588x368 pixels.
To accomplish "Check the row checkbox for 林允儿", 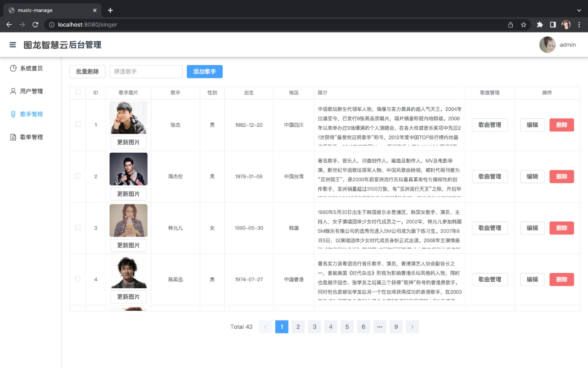I will coord(78,228).
